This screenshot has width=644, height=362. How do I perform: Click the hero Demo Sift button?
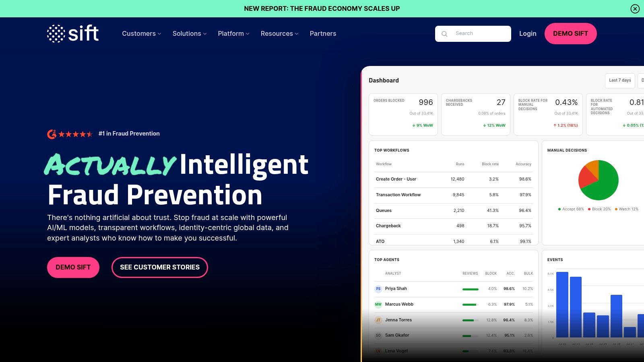(x=73, y=267)
